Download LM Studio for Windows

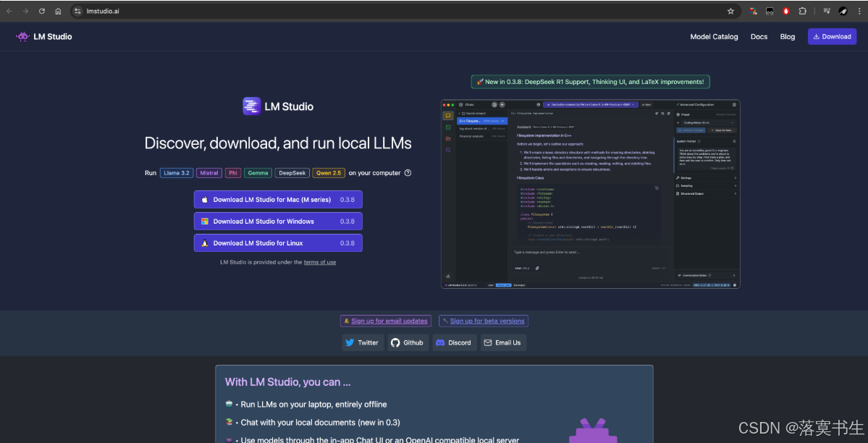pos(278,221)
